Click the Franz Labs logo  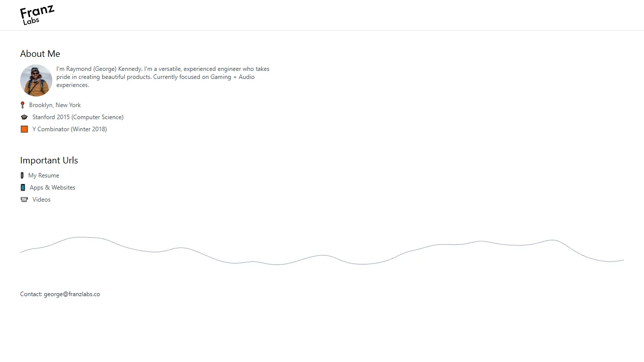pyautogui.click(x=37, y=15)
